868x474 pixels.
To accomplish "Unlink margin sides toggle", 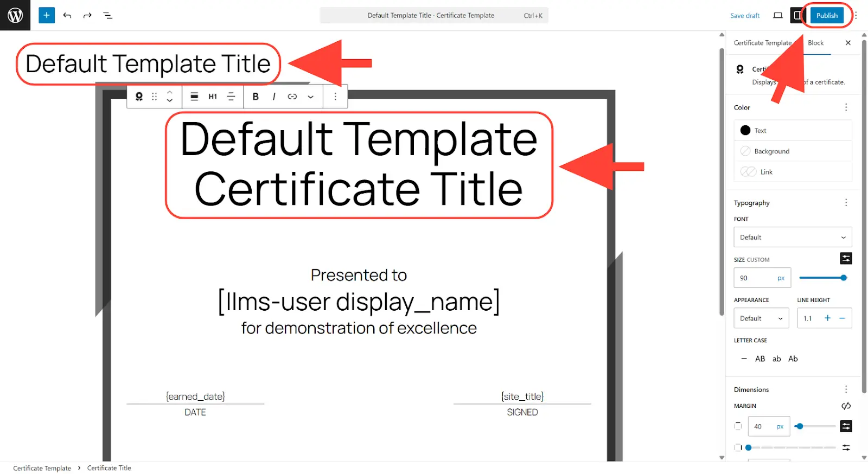I will click(846, 406).
